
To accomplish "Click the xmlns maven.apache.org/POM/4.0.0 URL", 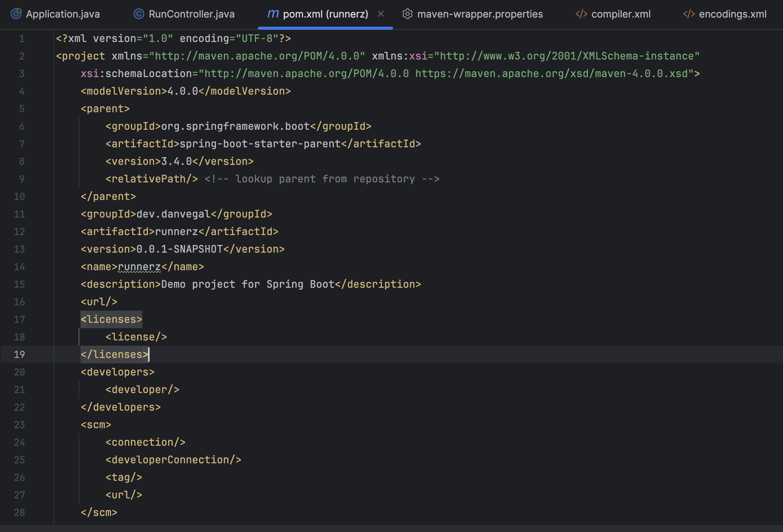I will tap(257, 56).
